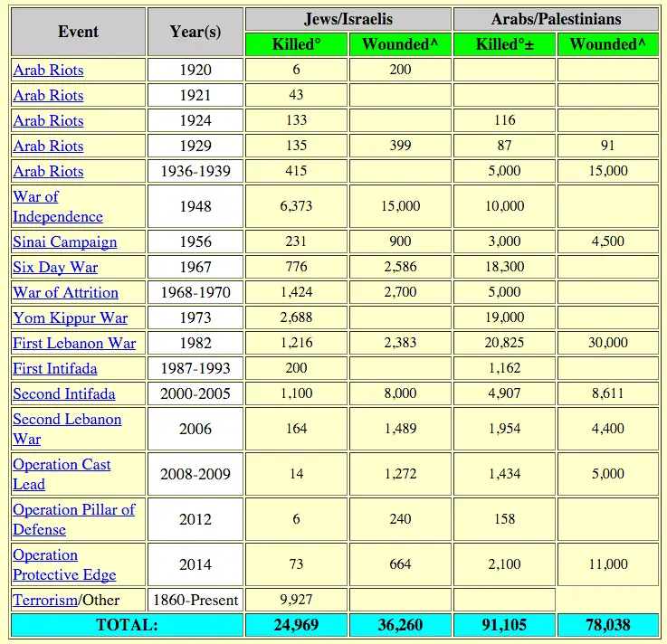The image size is (667, 644).
Task: Click the Second Intifada link
Action: 63,394
